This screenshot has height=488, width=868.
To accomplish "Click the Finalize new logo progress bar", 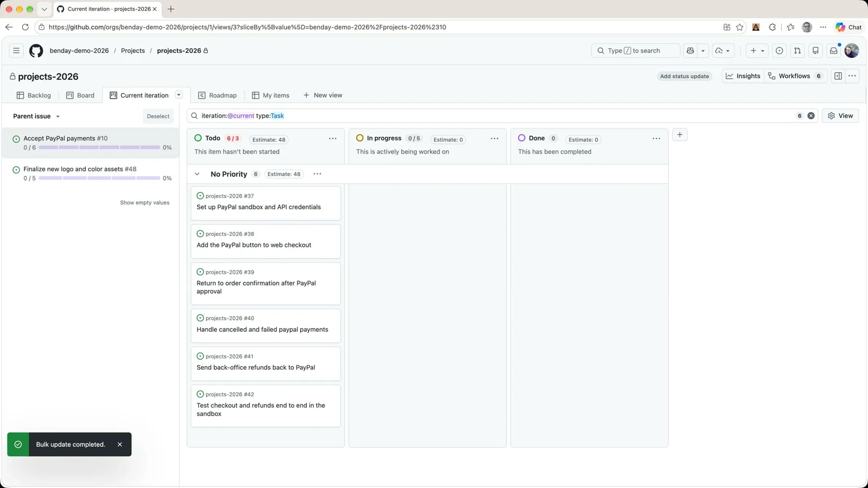I will tap(99, 178).
